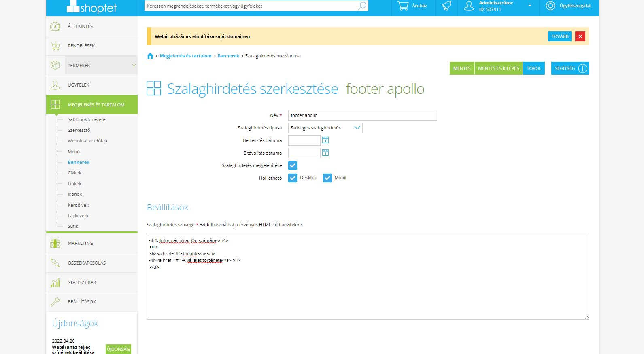Close the yellow domain notice
The image size is (644, 354).
pos(580,36)
